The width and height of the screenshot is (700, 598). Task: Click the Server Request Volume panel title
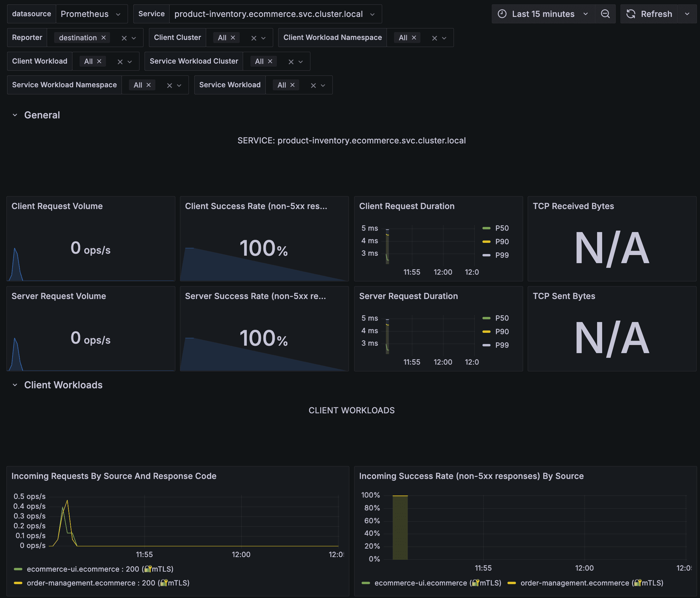coord(59,296)
